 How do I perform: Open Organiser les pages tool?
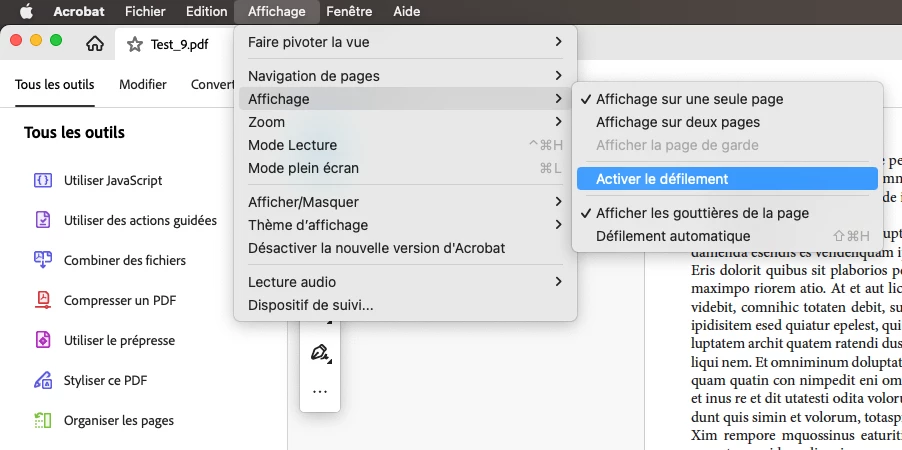pyautogui.click(x=119, y=421)
